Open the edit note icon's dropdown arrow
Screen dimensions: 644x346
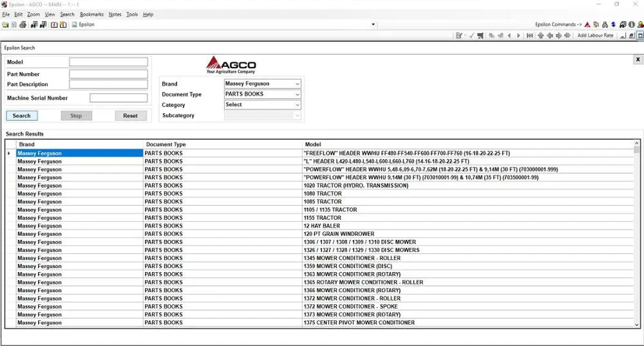pos(465,35)
